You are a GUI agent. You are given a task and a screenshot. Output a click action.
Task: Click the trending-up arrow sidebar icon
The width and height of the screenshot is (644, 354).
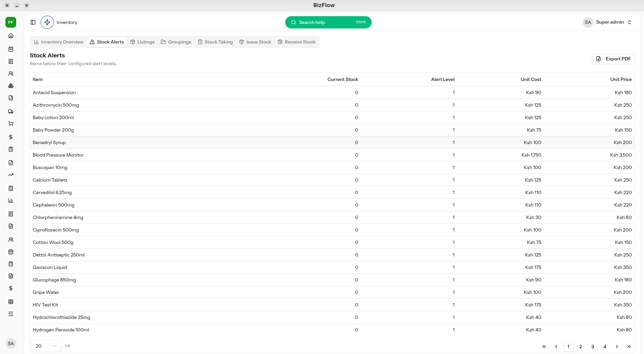(11, 175)
